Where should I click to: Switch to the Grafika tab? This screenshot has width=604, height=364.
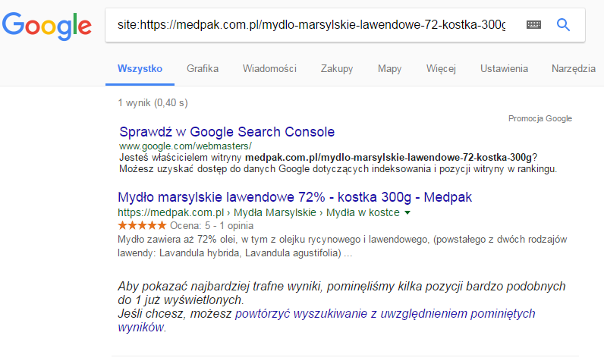(x=203, y=69)
